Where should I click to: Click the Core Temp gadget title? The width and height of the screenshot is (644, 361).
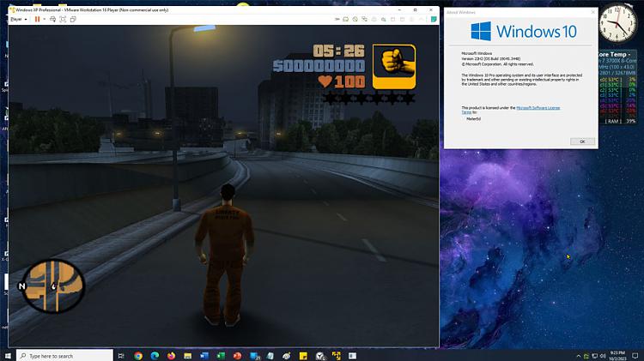(615, 54)
